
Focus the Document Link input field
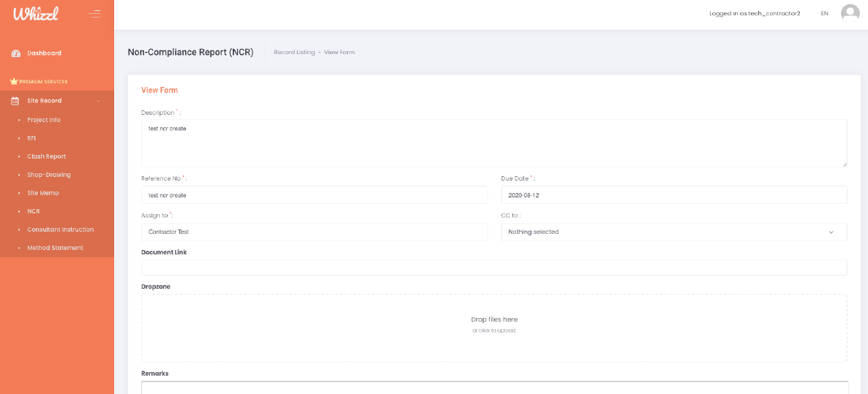(494, 268)
